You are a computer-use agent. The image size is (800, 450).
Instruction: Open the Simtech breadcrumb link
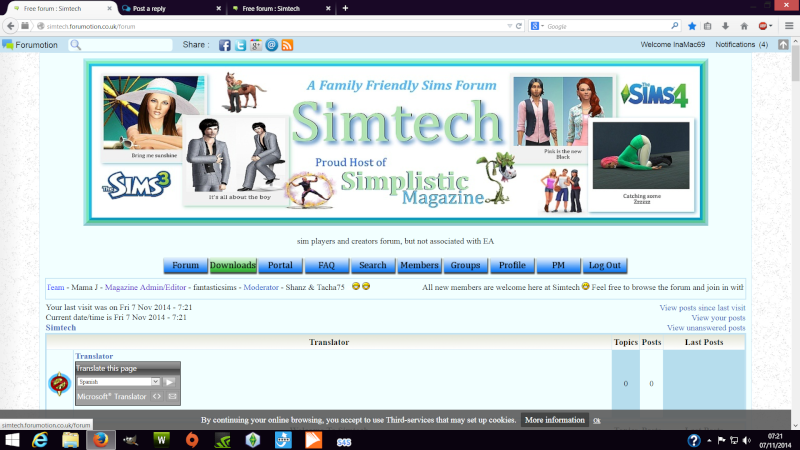(x=61, y=328)
